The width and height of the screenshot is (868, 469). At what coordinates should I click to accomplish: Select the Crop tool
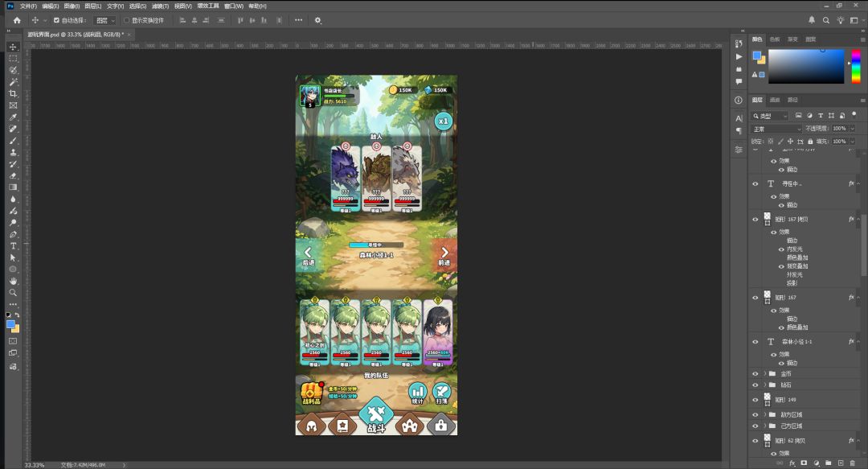13,93
